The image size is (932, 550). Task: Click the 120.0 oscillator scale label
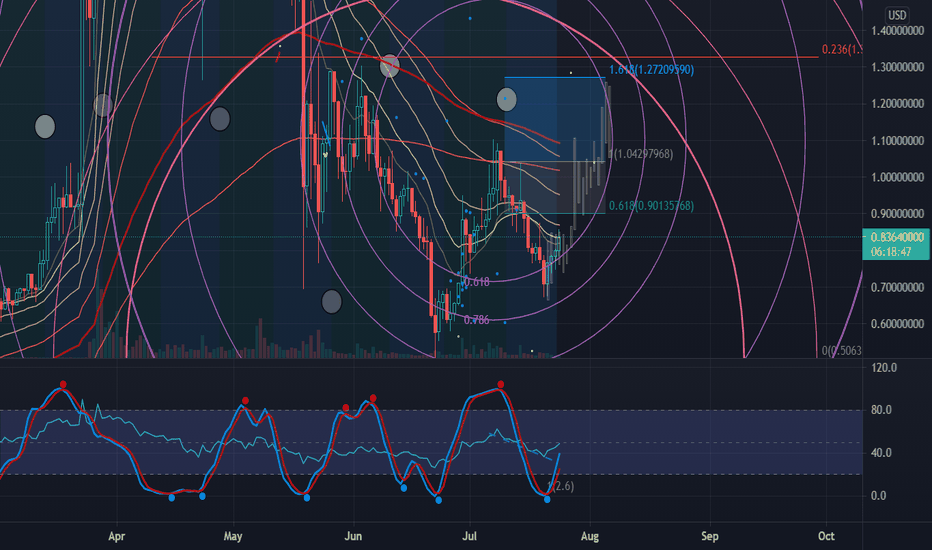pyautogui.click(x=884, y=367)
